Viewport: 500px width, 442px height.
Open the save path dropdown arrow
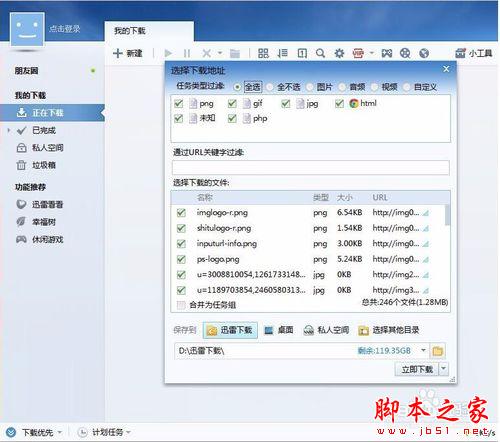[423, 350]
